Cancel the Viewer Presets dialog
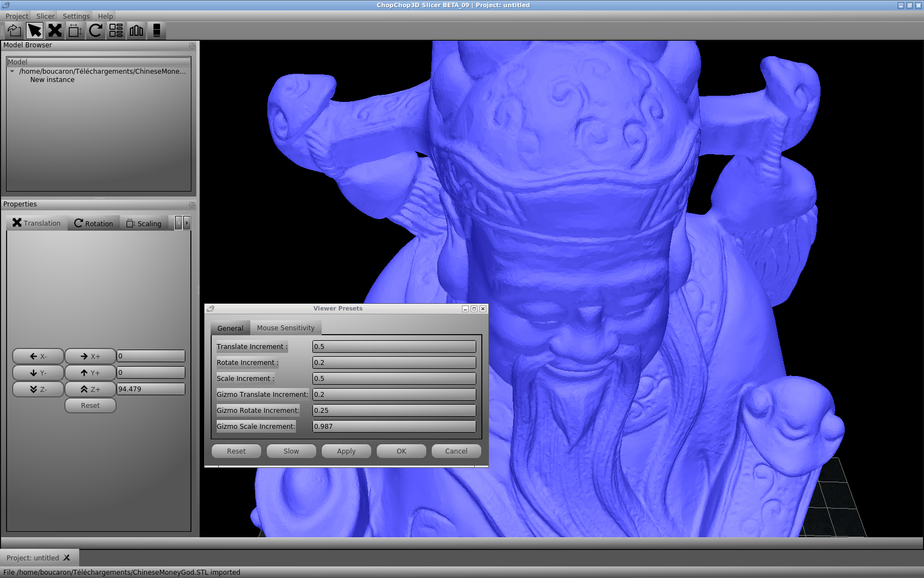The height and width of the screenshot is (578, 924). pyautogui.click(x=457, y=451)
